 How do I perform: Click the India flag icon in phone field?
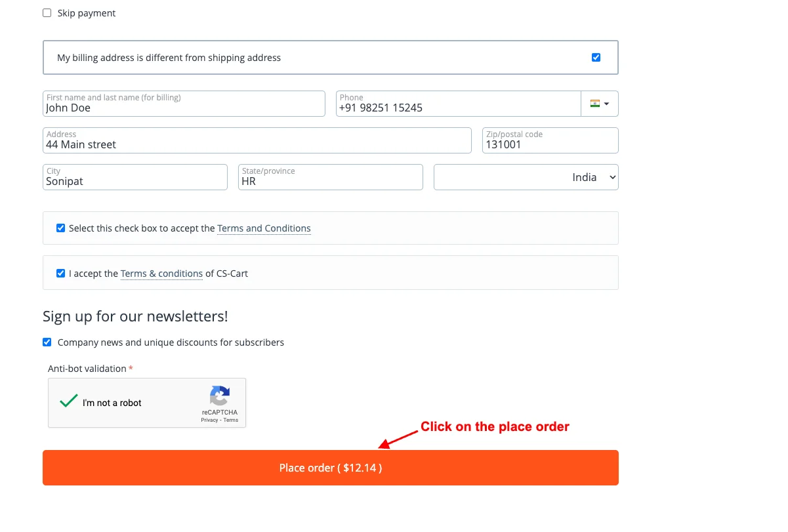(595, 104)
